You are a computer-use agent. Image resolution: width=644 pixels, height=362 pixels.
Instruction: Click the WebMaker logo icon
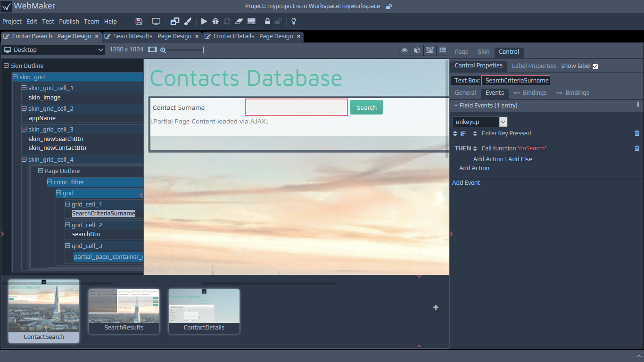[x=6, y=7]
